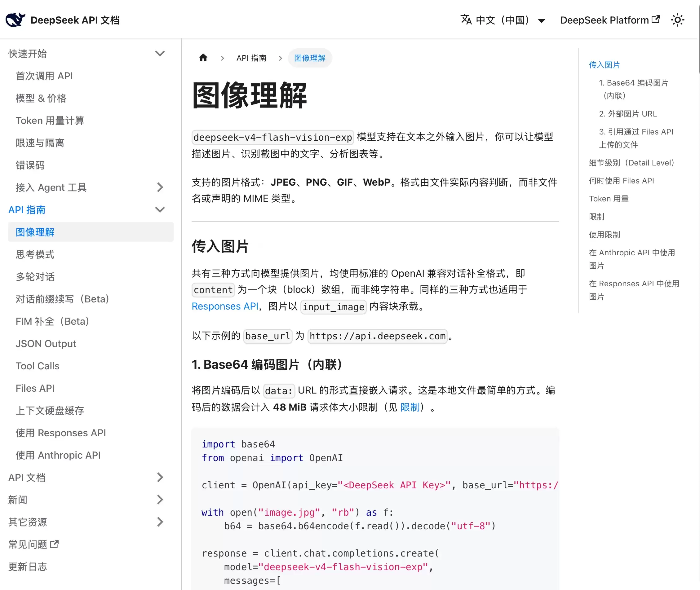Open 上下文硬盘缓存 sidebar item
This screenshot has height=590, width=700.
click(50, 410)
